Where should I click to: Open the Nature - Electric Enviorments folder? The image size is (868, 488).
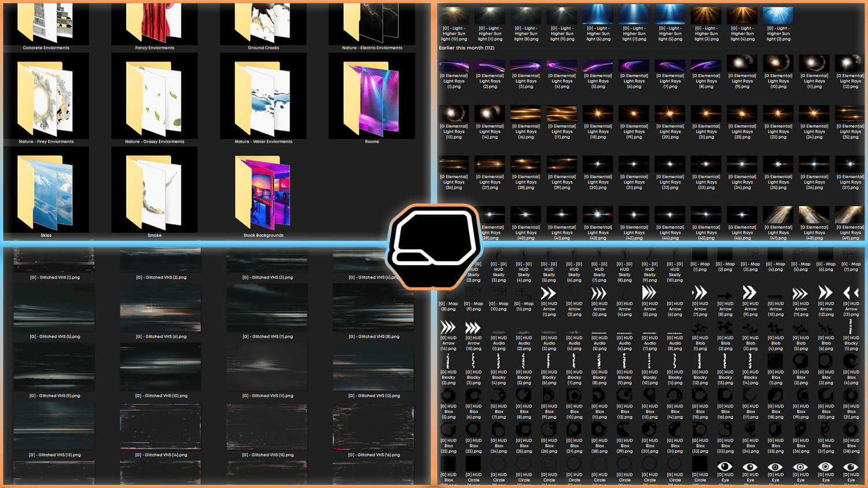point(372,23)
